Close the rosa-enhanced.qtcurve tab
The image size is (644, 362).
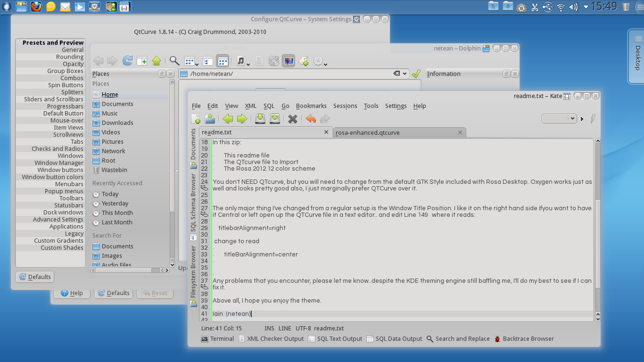point(461,132)
